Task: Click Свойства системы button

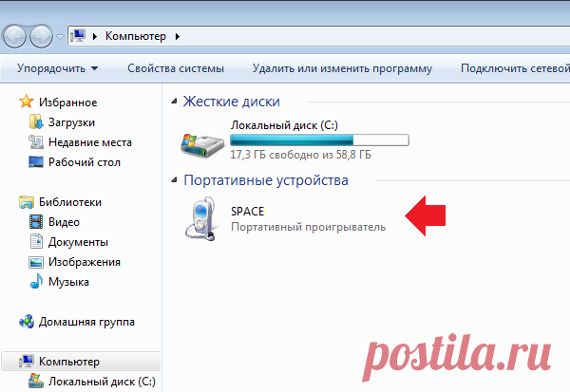Action: pyautogui.click(x=176, y=68)
